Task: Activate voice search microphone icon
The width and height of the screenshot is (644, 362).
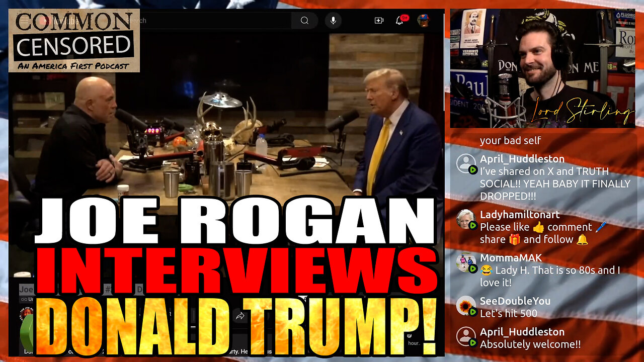Action: [333, 21]
